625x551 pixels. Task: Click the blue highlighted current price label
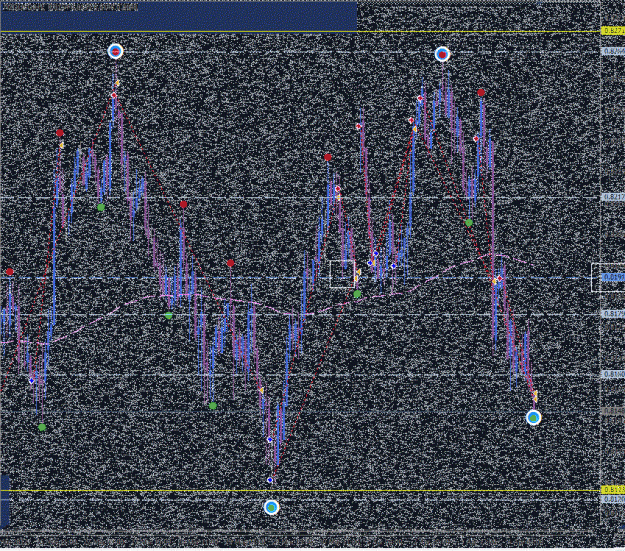(613, 277)
